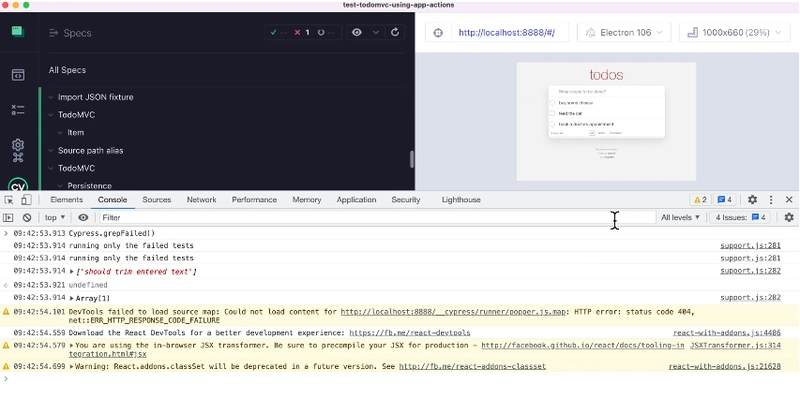
Task: Collapse the Import JSON fixture suite
Action: pos(51,97)
